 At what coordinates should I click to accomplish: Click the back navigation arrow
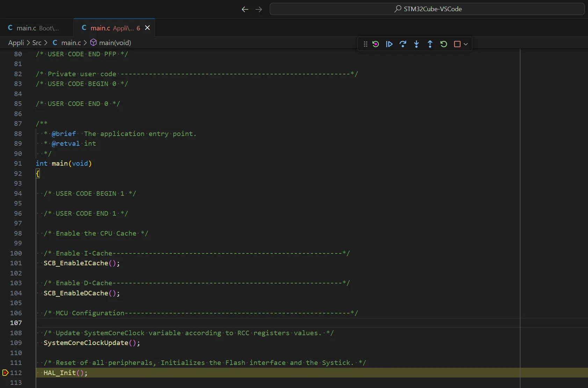click(x=245, y=9)
